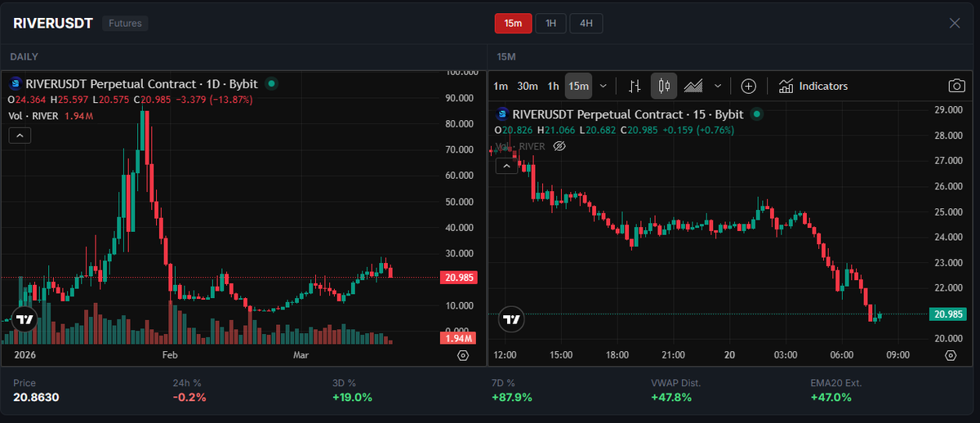Click the RIVER coin icon in 15m chart legend
Screen dimensions: 980x423
pos(502,114)
